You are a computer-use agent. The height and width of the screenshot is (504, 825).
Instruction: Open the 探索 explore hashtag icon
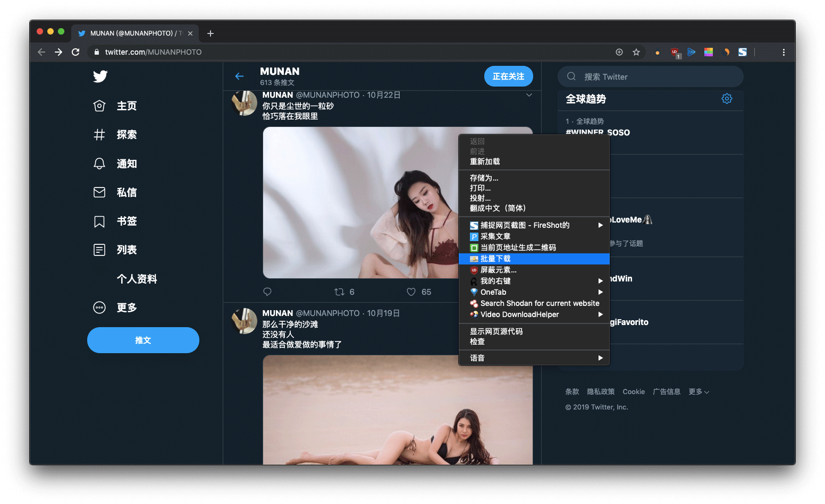[99, 135]
